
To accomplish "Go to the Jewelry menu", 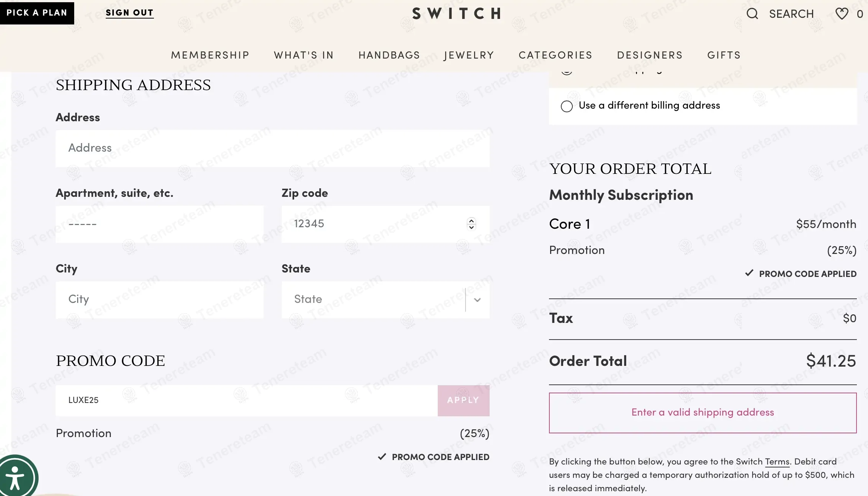I will point(469,55).
